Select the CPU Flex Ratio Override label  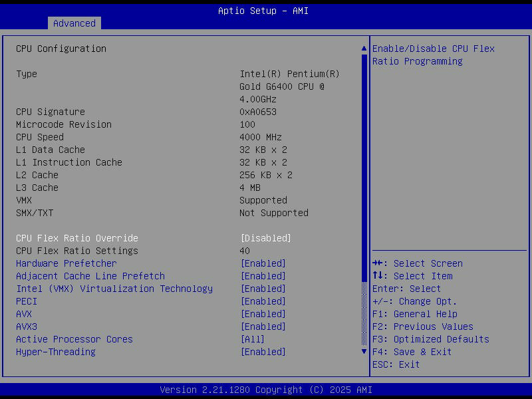click(x=77, y=238)
